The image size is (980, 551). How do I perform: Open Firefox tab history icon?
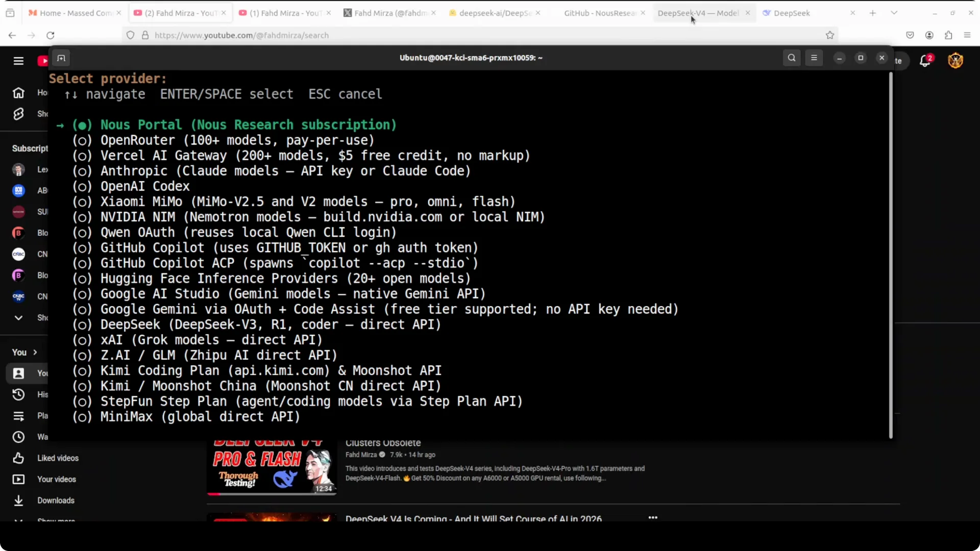(x=10, y=13)
